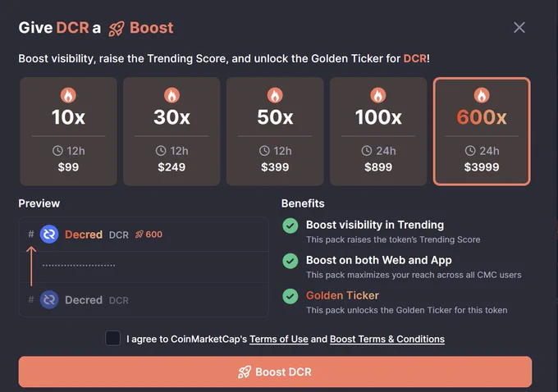The width and height of the screenshot is (558, 392).
Task: Click the clock icon on the 50x card
Action: (264, 151)
